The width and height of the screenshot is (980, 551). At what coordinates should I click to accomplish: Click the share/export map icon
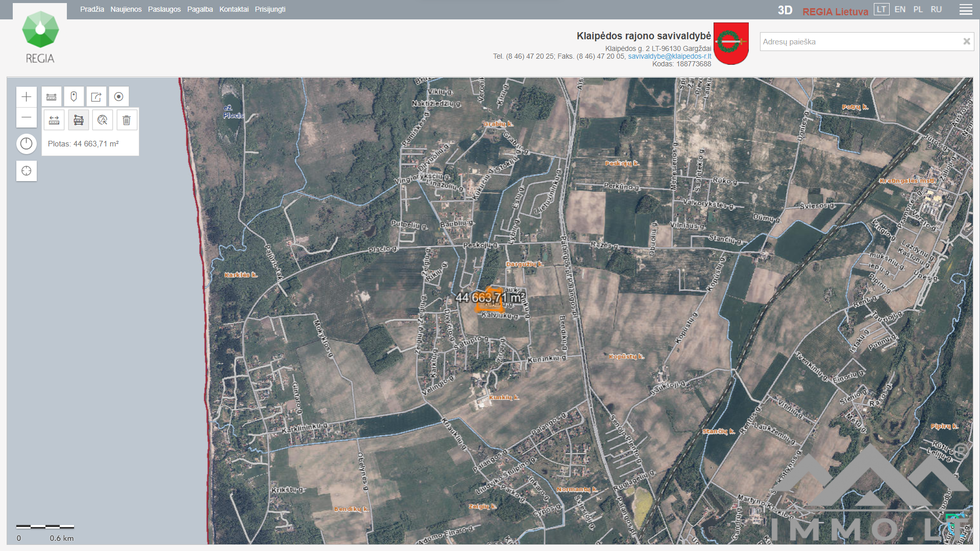coord(96,96)
